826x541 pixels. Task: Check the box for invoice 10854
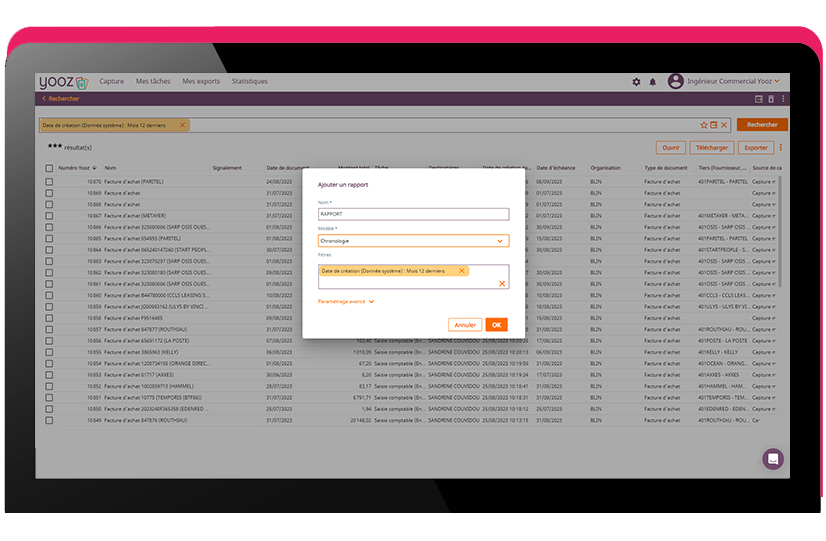(49, 363)
